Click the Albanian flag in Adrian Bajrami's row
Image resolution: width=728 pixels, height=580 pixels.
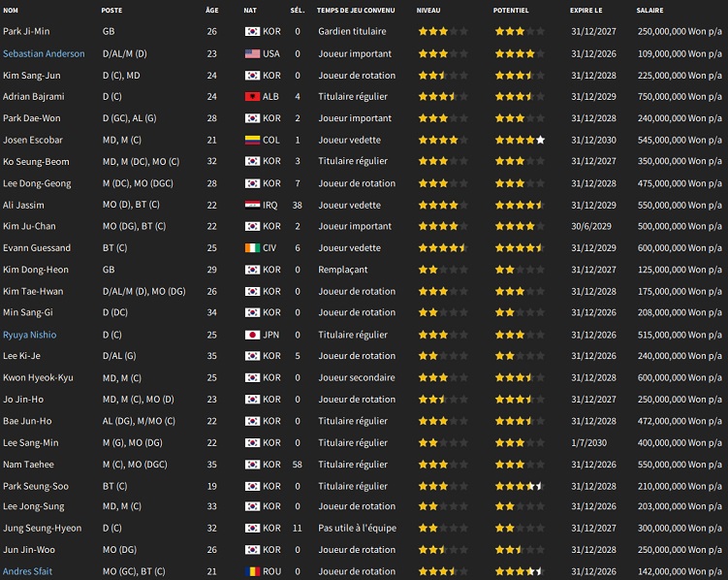point(252,97)
